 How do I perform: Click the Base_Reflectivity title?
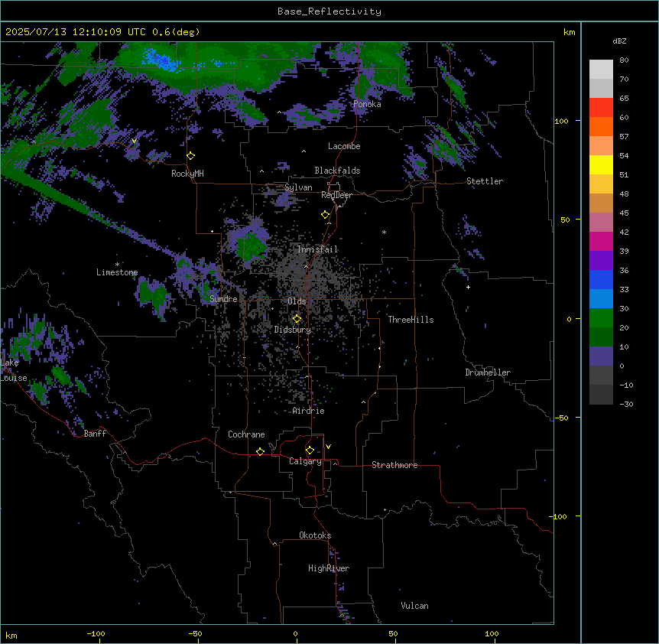(329, 11)
